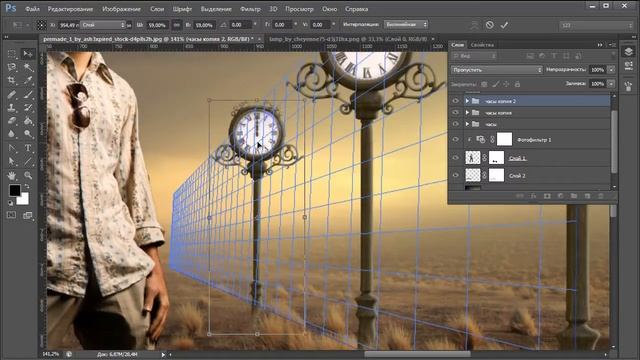Open the interpolation dropdown Бикубическая
The height and width of the screenshot is (360, 640).
point(406,24)
